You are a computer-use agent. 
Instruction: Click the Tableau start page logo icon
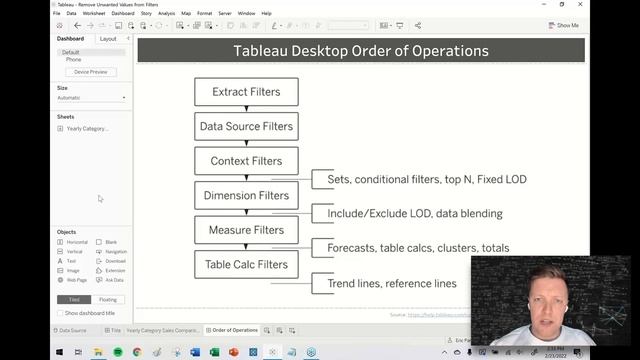click(60, 26)
